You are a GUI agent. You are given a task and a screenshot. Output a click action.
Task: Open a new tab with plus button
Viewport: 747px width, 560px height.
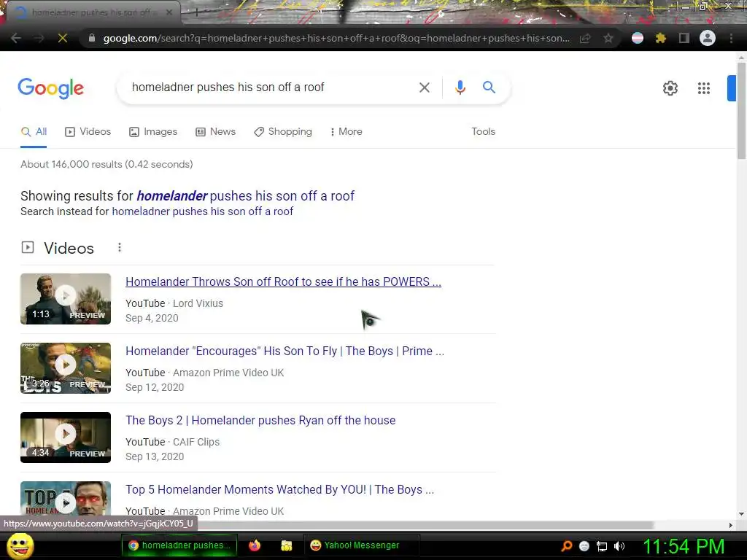point(196,12)
